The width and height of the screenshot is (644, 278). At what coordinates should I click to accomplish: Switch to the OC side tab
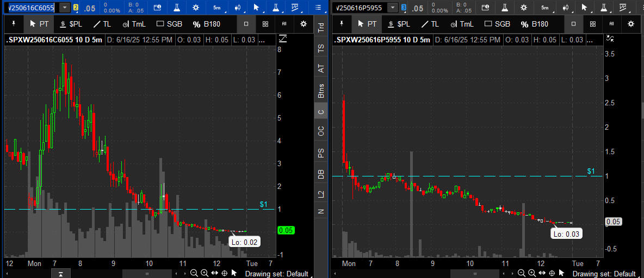pyautogui.click(x=321, y=131)
